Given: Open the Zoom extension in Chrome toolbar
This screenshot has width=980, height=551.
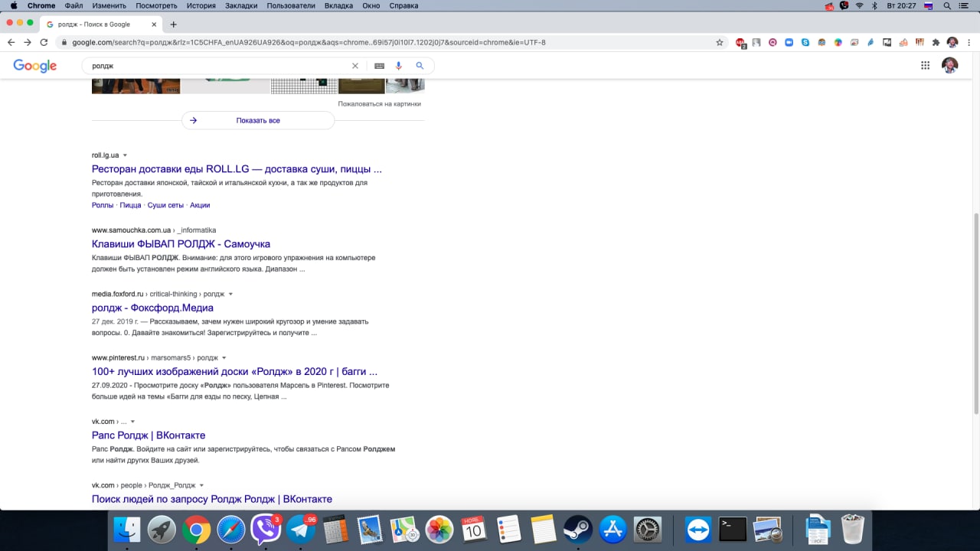Looking at the screenshot, I should tap(789, 42).
